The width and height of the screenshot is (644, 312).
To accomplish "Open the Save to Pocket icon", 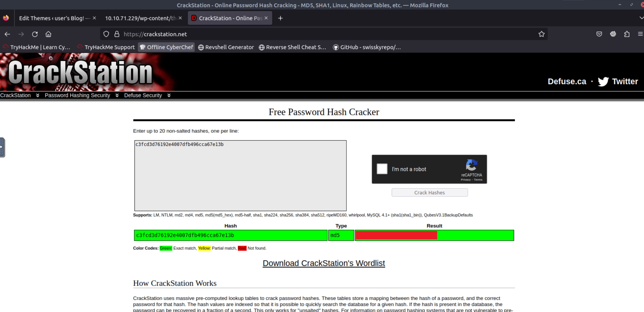I will click(599, 34).
